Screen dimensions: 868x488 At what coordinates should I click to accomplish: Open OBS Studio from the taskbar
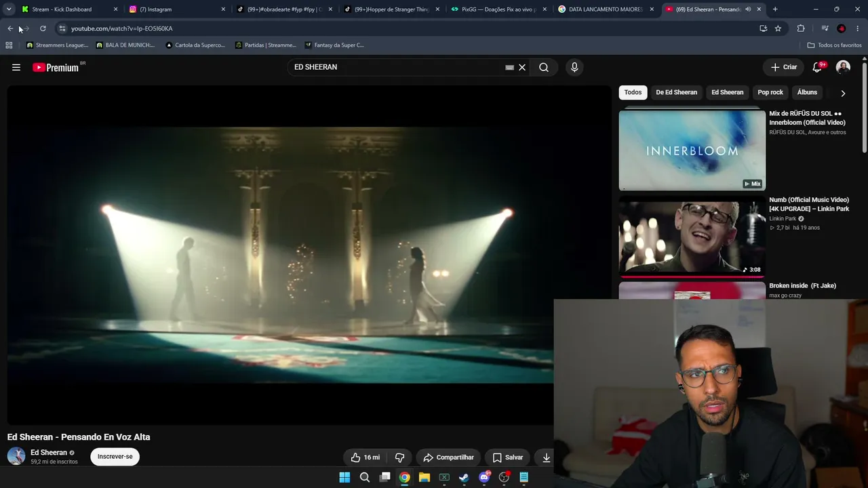click(504, 477)
